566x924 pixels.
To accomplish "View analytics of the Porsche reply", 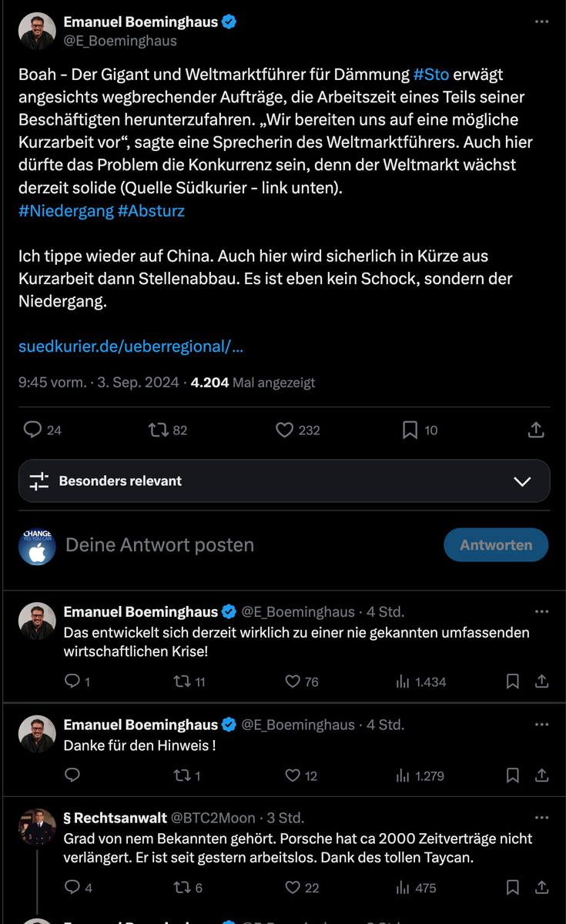I will (x=404, y=888).
